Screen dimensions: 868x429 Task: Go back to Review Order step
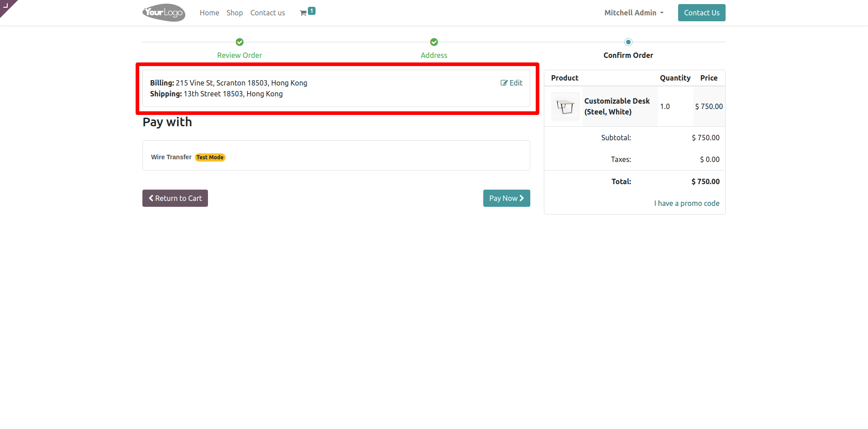click(x=240, y=55)
